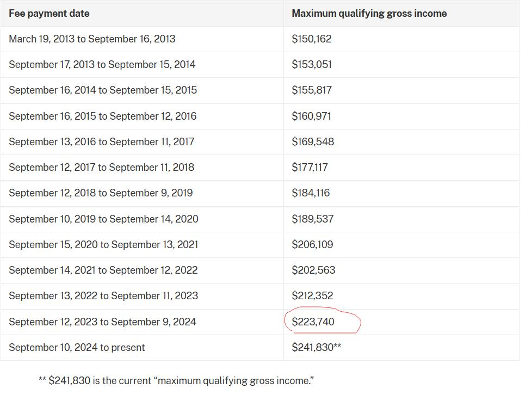Click the $160,971 income value
The image size is (532, 401).
[x=312, y=116]
